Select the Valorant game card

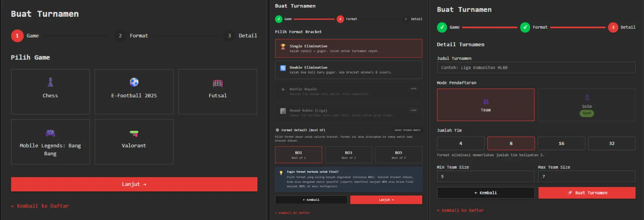coord(134,142)
